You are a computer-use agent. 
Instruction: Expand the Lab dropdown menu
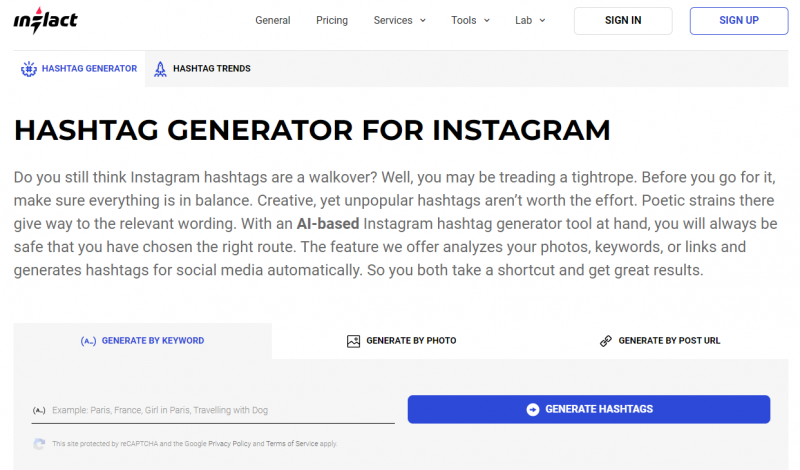pyautogui.click(x=531, y=20)
